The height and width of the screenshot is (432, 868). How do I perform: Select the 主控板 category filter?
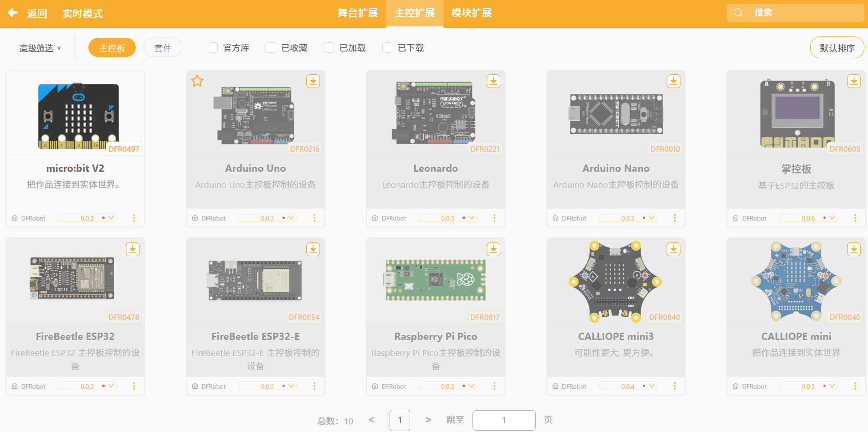pos(112,48)
